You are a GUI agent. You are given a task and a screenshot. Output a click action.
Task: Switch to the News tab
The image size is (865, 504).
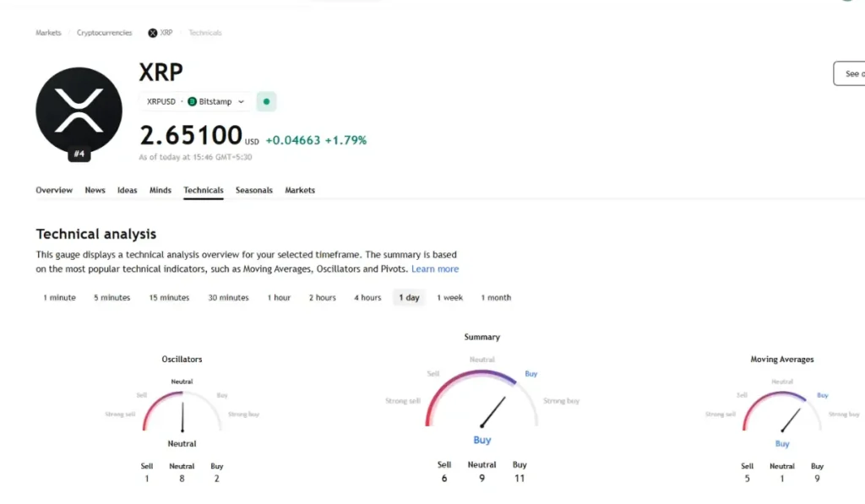pyautogui.click(x=95, y=190)
